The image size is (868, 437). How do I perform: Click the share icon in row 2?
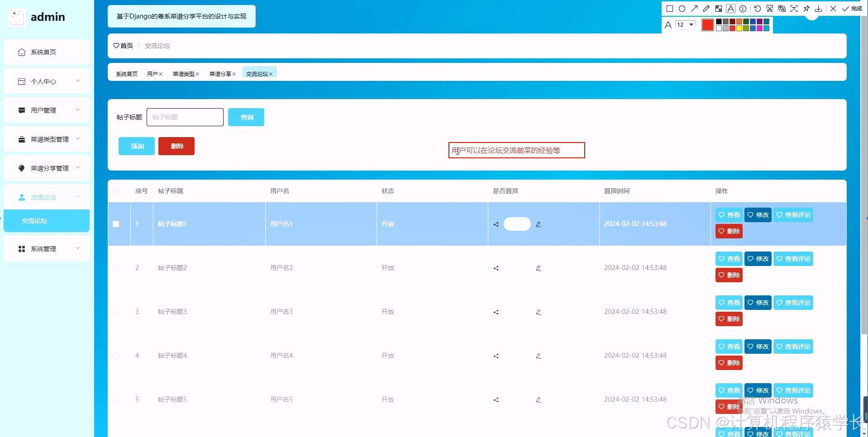496,268
